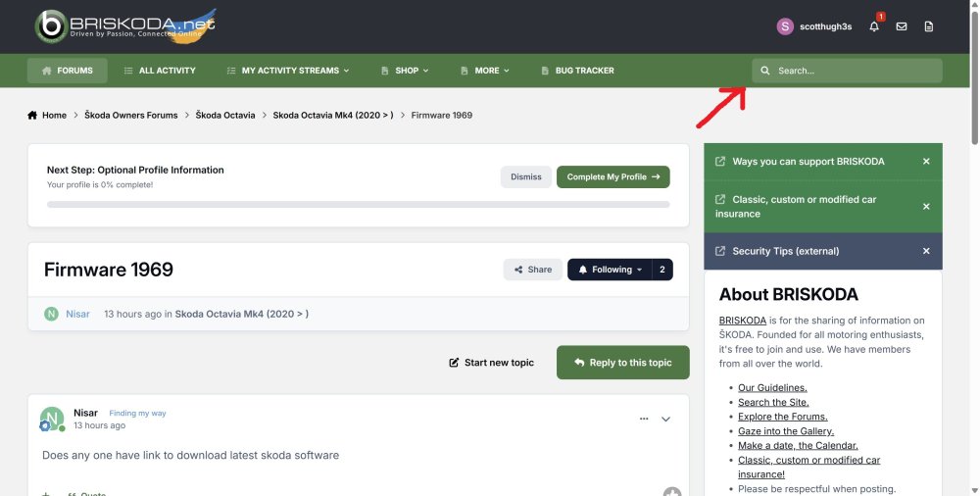Click Nisar's avatar in topic header
The width and height of the screenshot is (980, 496).
pyautogui.click(x=51, y=314)
